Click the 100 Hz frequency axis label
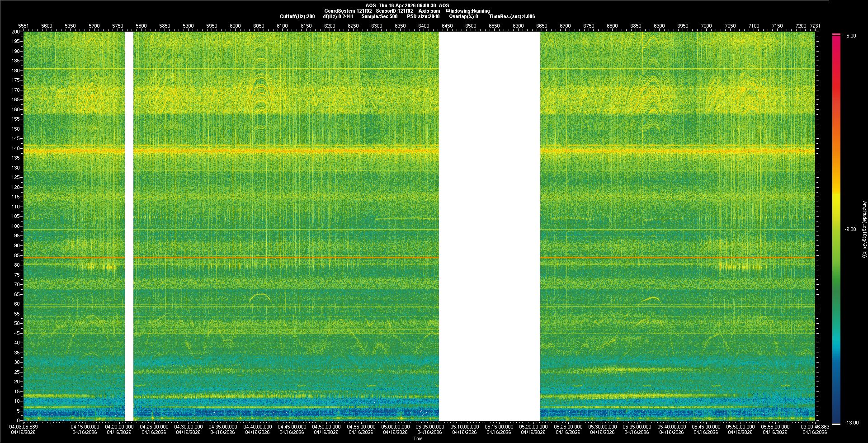The height and width of the screenshot is (443, 868). pos(15,226)
